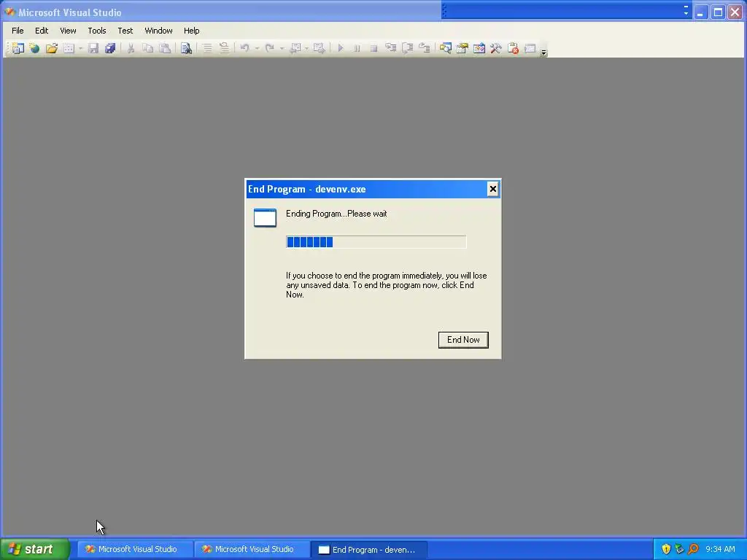Open the Help menu

point(192,31)
